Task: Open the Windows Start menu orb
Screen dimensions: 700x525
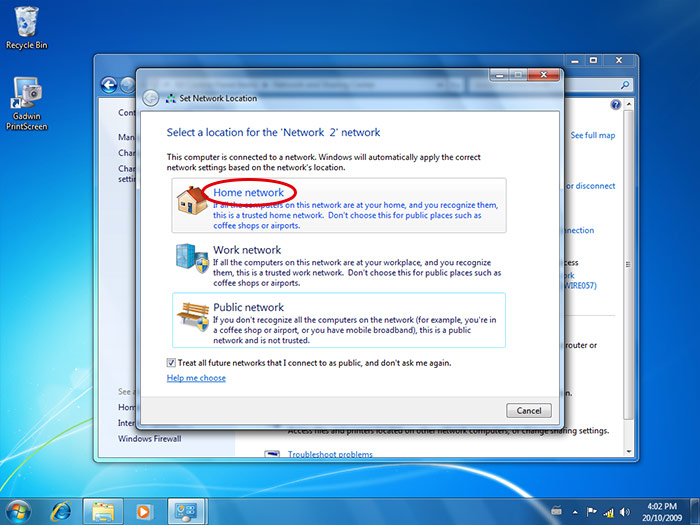Action: (x=17, y=511)
